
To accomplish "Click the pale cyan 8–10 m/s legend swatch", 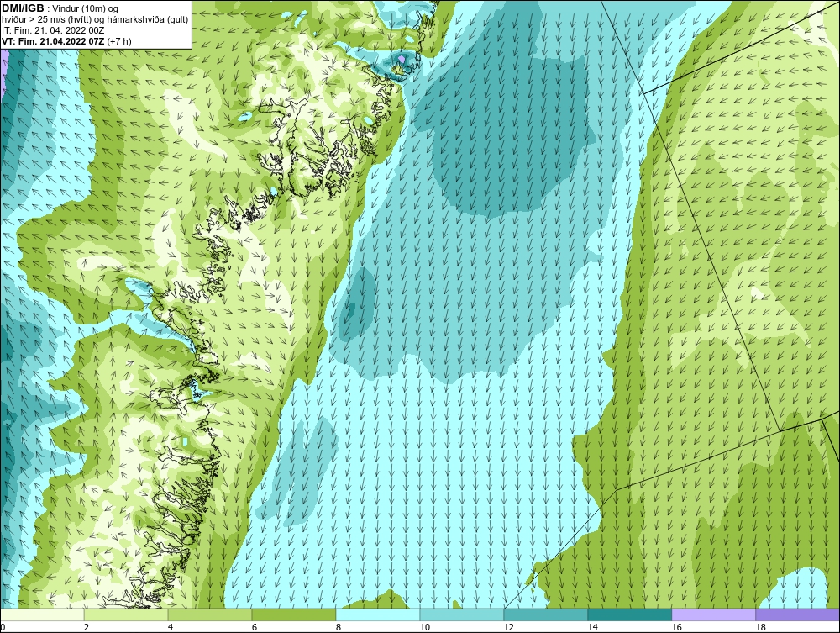I will click(378, 615).
